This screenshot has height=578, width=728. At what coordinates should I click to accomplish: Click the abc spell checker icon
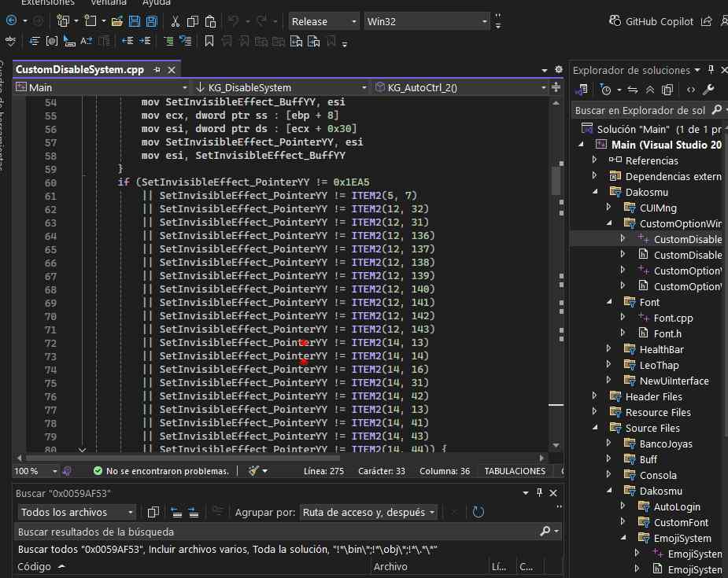pos(10,41)
